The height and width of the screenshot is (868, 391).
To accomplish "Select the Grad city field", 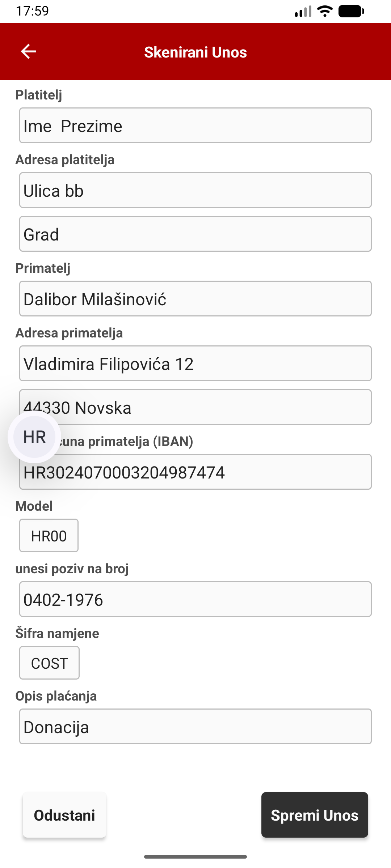I will 195,234.
